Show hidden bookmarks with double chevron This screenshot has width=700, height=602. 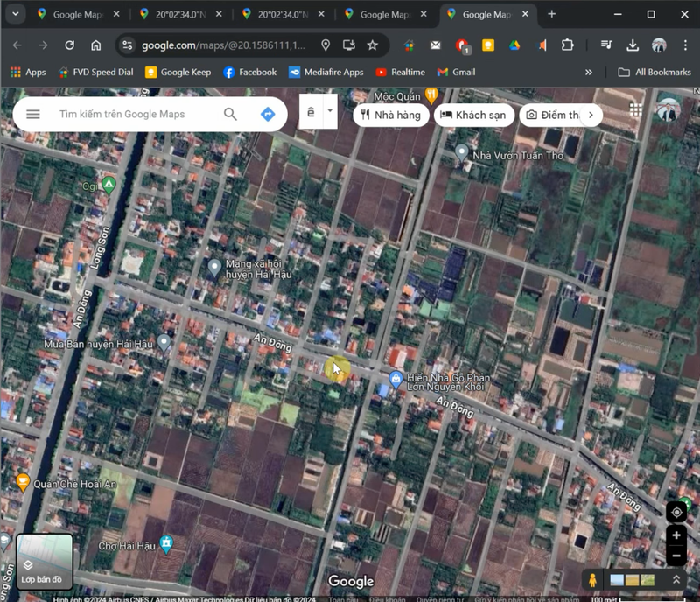(x=589, y=73)
